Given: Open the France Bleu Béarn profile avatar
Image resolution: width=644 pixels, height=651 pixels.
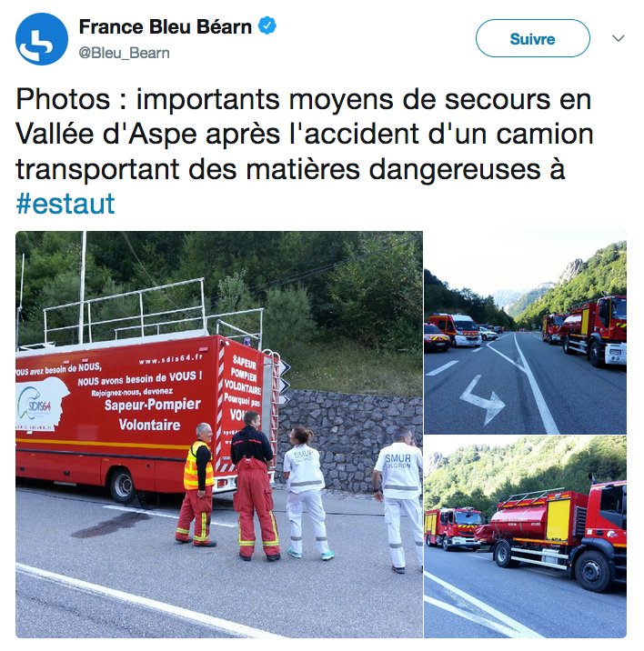Looking at the screenshot, I should tap(42, 39).
